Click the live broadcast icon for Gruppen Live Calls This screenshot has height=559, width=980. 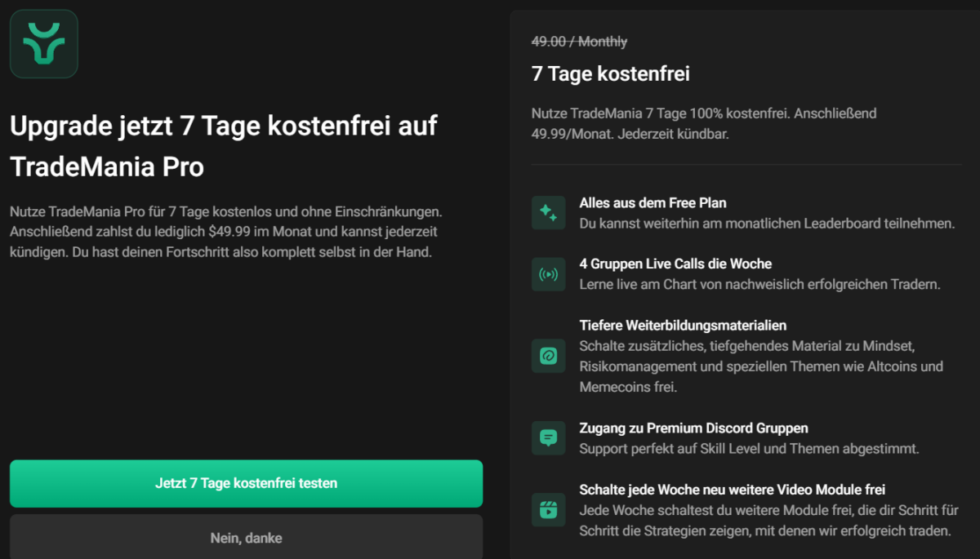coord(548,274)
